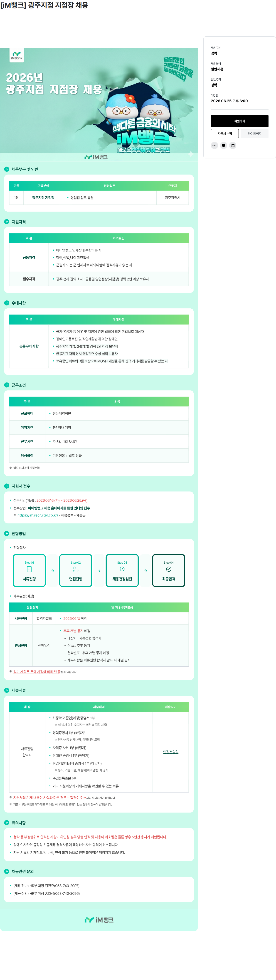Select the deadline 2026.06.25 오후 6:00
The width and height of the screenshot is (276, 980).
pyautogui.click(x=229, y=101)
